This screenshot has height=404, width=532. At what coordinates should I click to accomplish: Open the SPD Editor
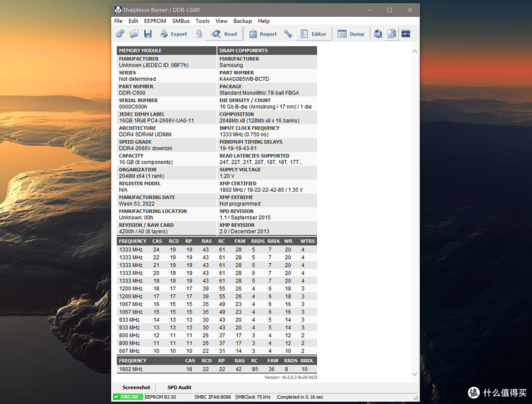tap(314, 34)
